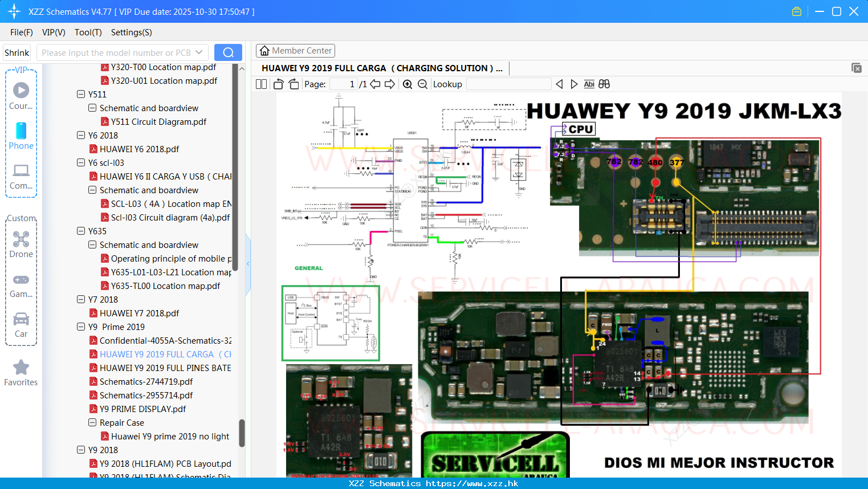
Task: Select the Computer category
Action: [21, 176]
